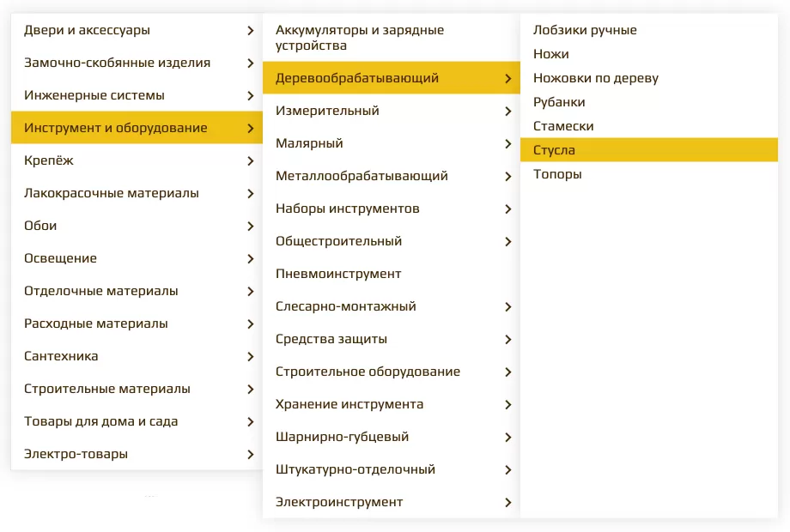790x532 pixels.
Task: Click the arrow icon next to Малярный
Action: pos(508,143)
